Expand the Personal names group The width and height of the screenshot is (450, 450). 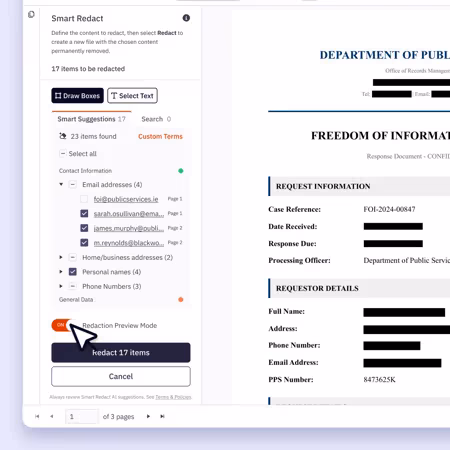pos(61,272)
